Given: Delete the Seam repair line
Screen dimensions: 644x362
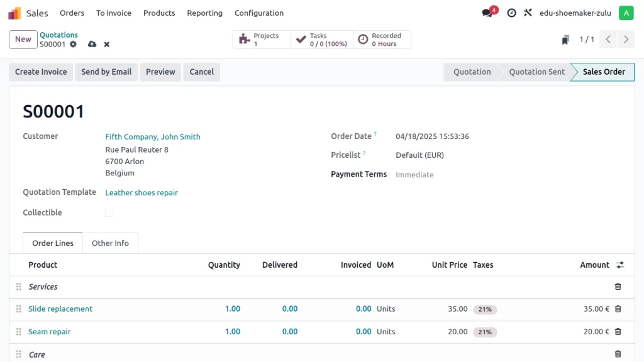Looking at the screenshot, I should coord(618,331).
